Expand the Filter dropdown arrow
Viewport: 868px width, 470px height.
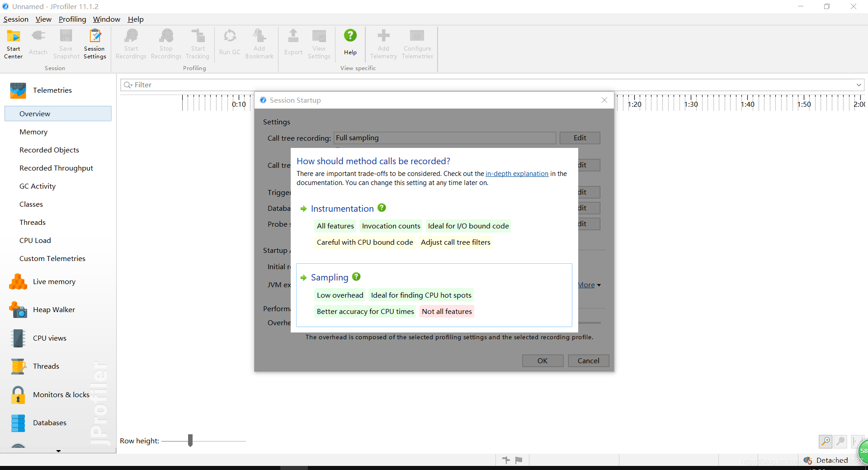click(x=859, y=85)
